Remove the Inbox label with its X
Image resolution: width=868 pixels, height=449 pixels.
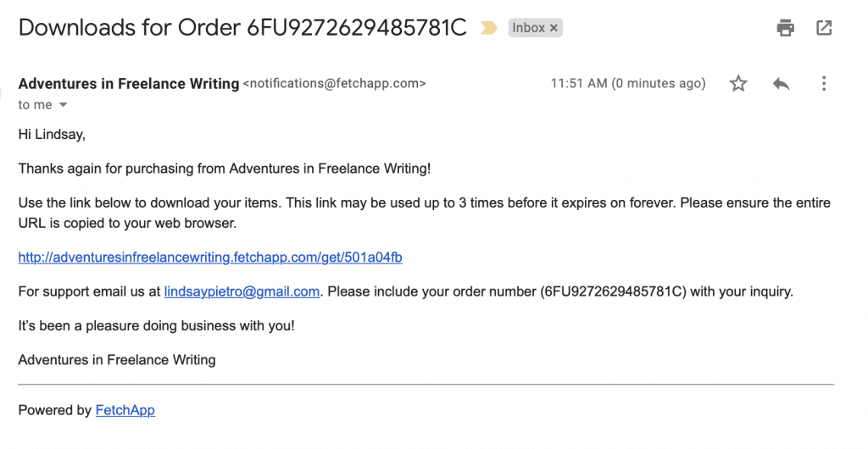pos(554,28)
